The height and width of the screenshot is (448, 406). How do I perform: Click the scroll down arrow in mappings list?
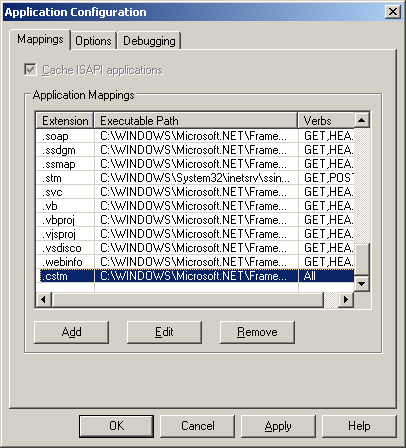pyautogui.click(x=362, y=284)
